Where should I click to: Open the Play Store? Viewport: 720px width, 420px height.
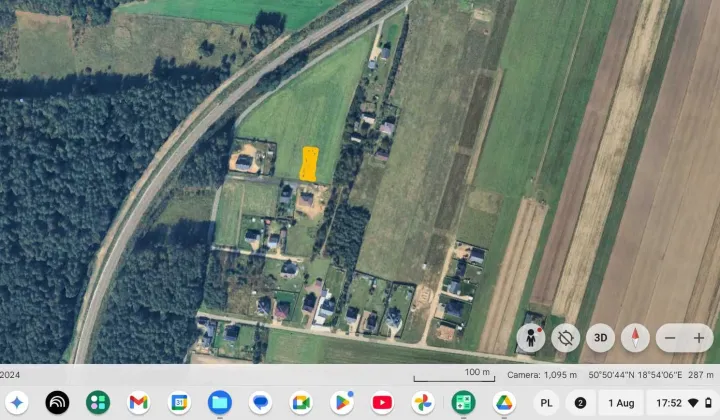[x=342, y=403]
